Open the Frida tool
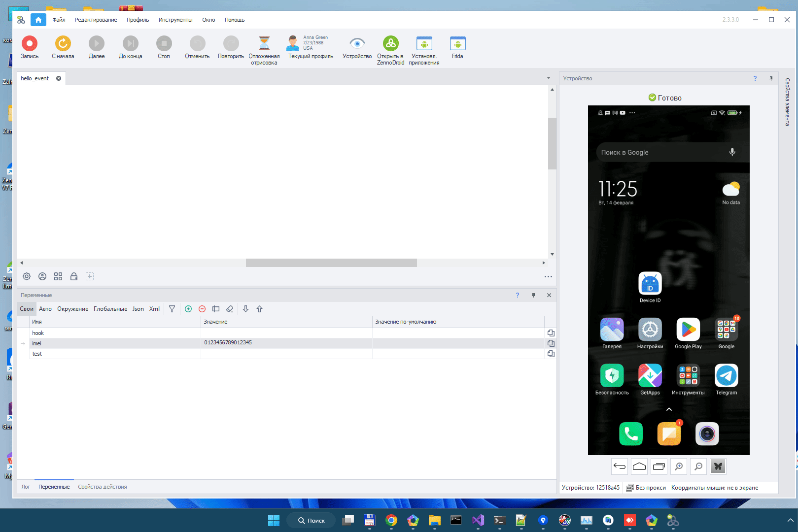This screenshot has height=532, width=798. [457, 47]
